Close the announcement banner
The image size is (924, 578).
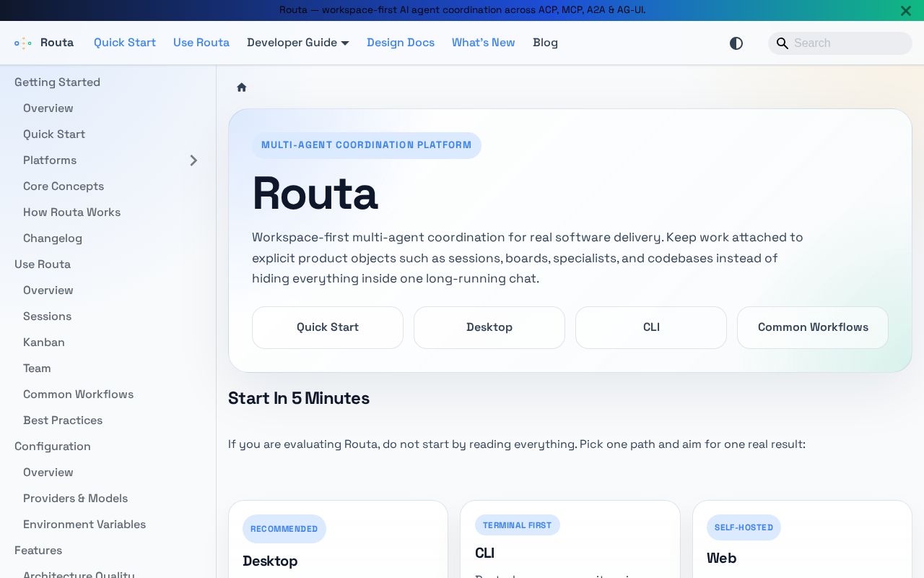[x=906, y=10]
